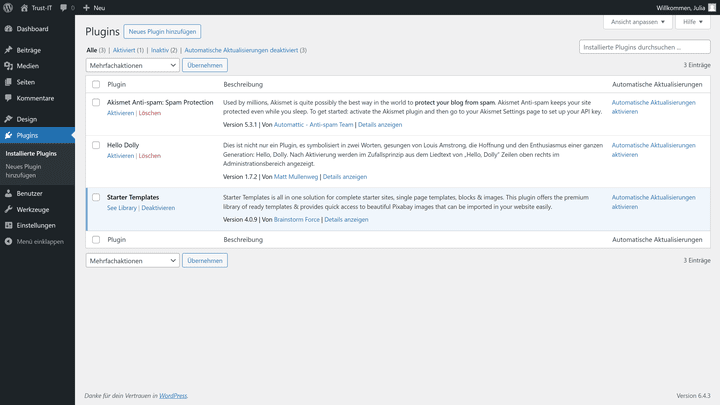This screenshot has width=720, height=405.
Task: Click the Design paintbrush icon
Action: click(x=8, y=119)
